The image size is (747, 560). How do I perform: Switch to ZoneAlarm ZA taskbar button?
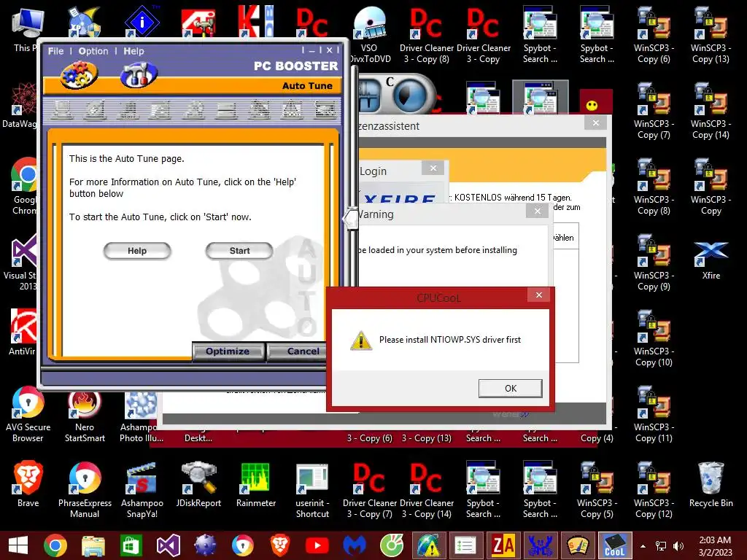503,545
